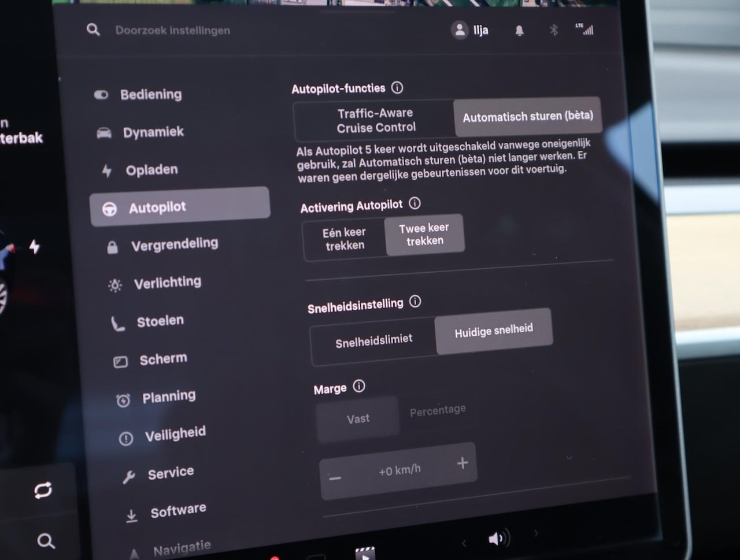Image resolution: width=740 pixels, height=560 pixels.
Task: Open the notifications bell icon
Action: click(x=519, y=31)
